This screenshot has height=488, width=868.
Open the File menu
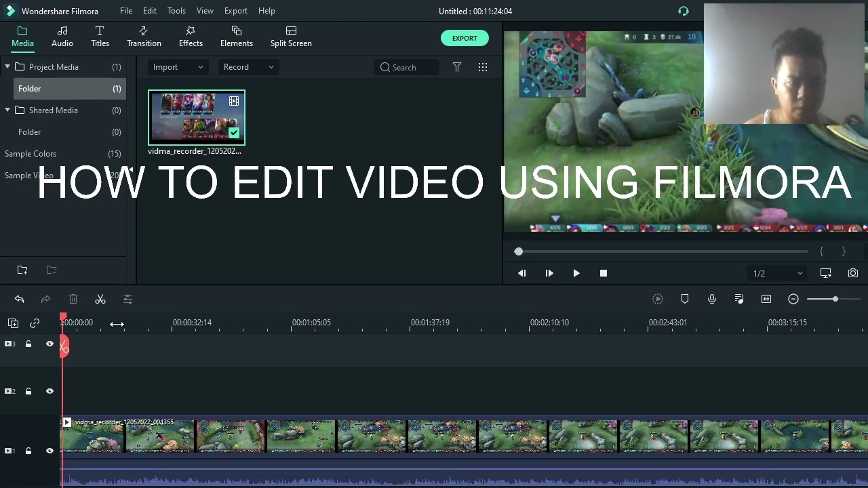coord(126,11)
